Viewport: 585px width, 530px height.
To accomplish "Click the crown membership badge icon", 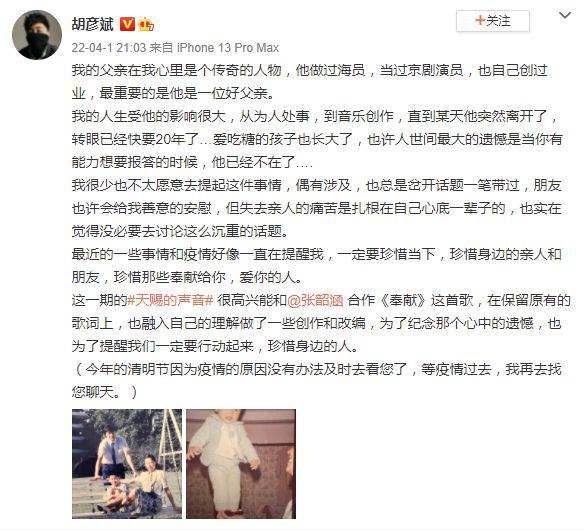I will point(146,25).
